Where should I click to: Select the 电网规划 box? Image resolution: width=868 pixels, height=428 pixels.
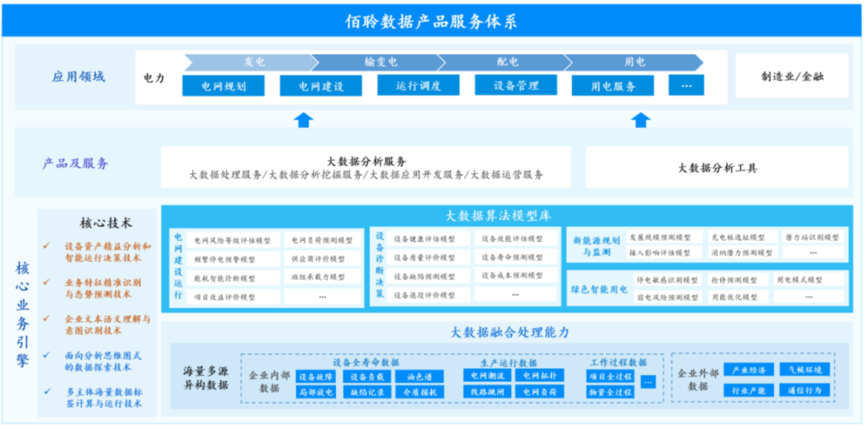(x=223, y=86)
